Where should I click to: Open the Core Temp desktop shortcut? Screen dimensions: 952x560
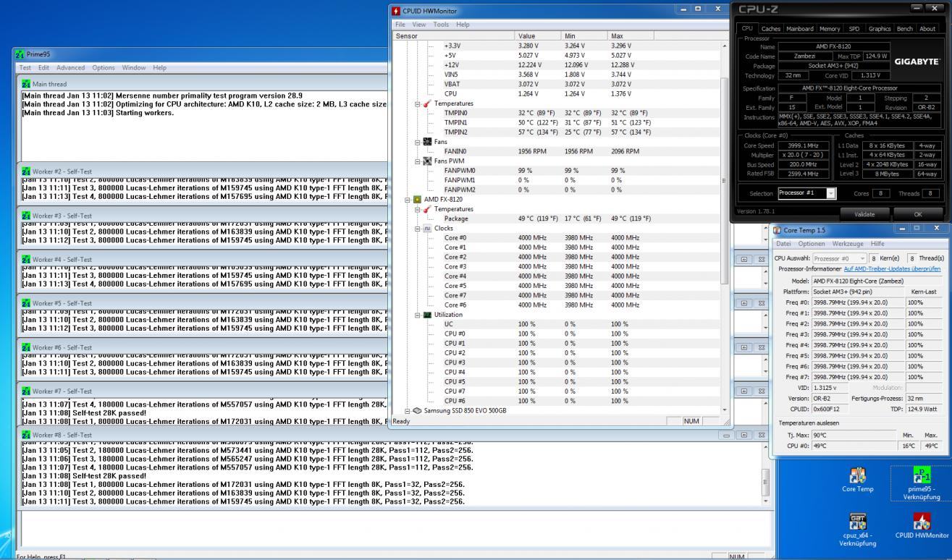pyautogui.click(x=858, y=480)
